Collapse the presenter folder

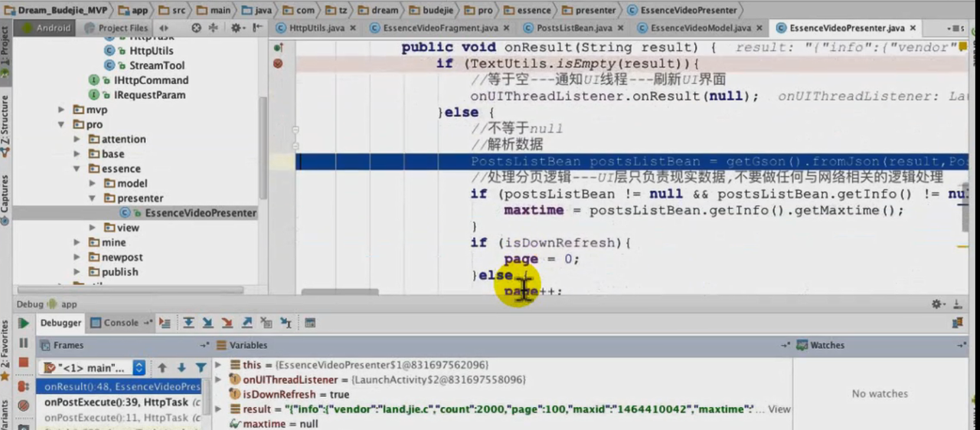92,199
